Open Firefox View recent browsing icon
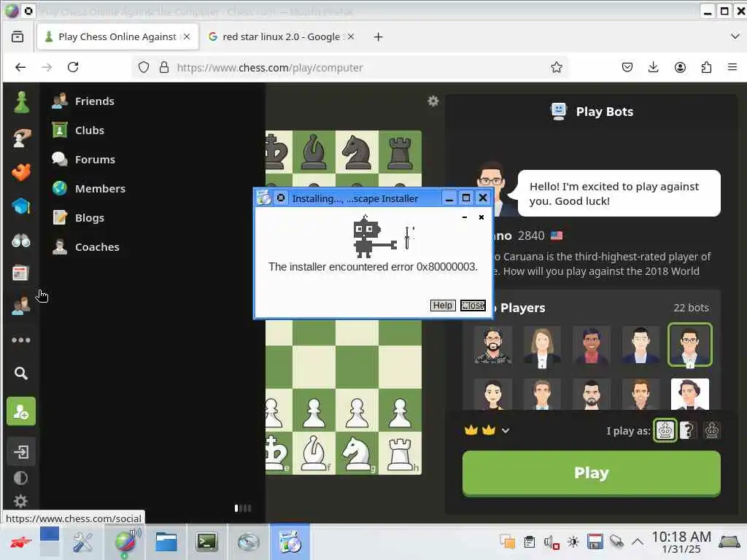 click(x=18, y=36)
